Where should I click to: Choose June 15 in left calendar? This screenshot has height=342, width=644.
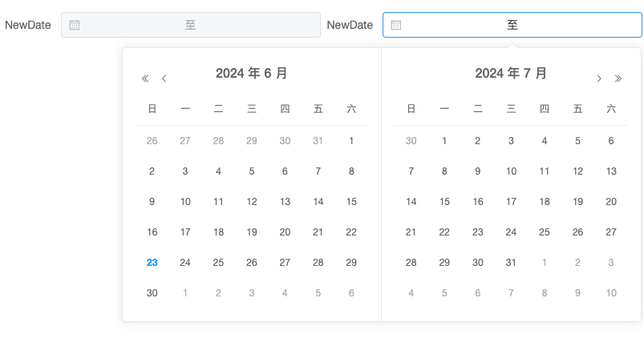pos(351,202)
